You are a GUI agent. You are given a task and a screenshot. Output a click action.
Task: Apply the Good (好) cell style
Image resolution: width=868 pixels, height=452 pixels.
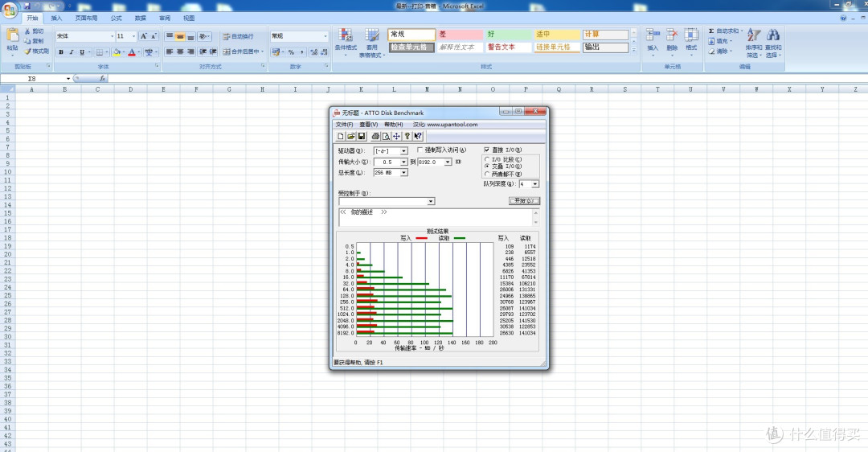509,35
